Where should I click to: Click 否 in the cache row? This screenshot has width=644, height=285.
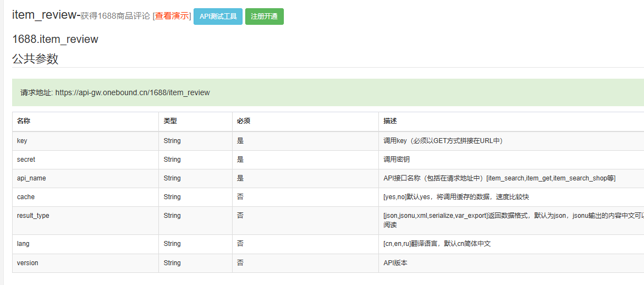point(240,197)
